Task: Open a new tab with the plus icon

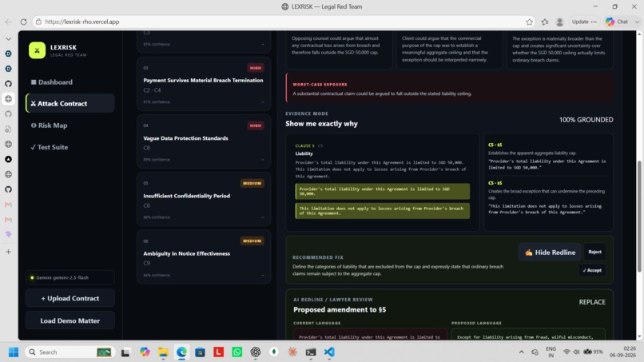Action: click(8, 252)
